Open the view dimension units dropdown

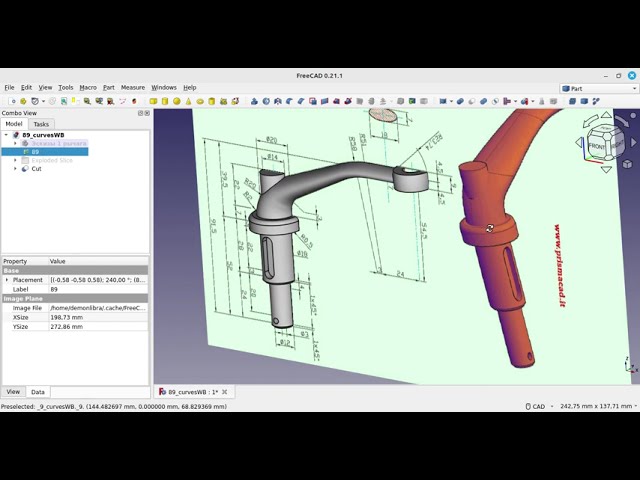coord(598,406)
